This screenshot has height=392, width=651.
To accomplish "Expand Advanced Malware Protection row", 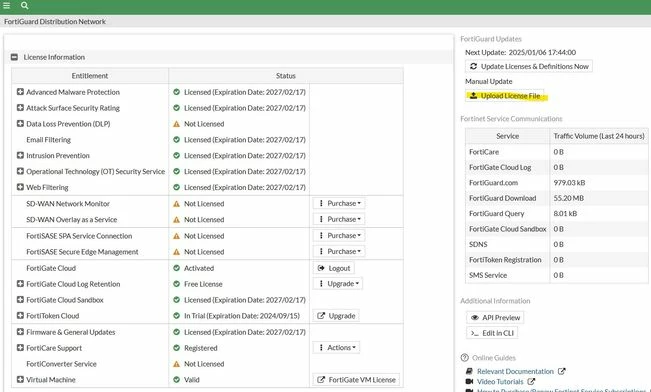I will click(20, 92).
